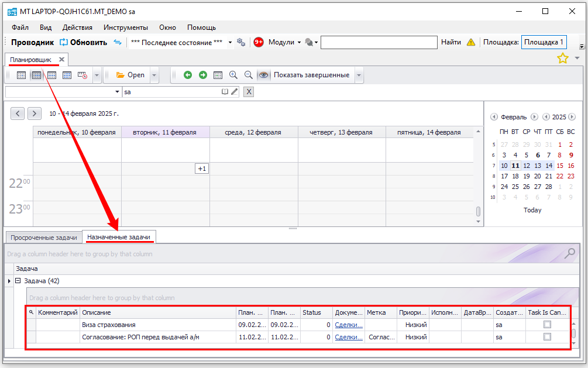588x368 pixels.
Task: Click the green forward navigation arrow
Action: click(x=203, y=75)
